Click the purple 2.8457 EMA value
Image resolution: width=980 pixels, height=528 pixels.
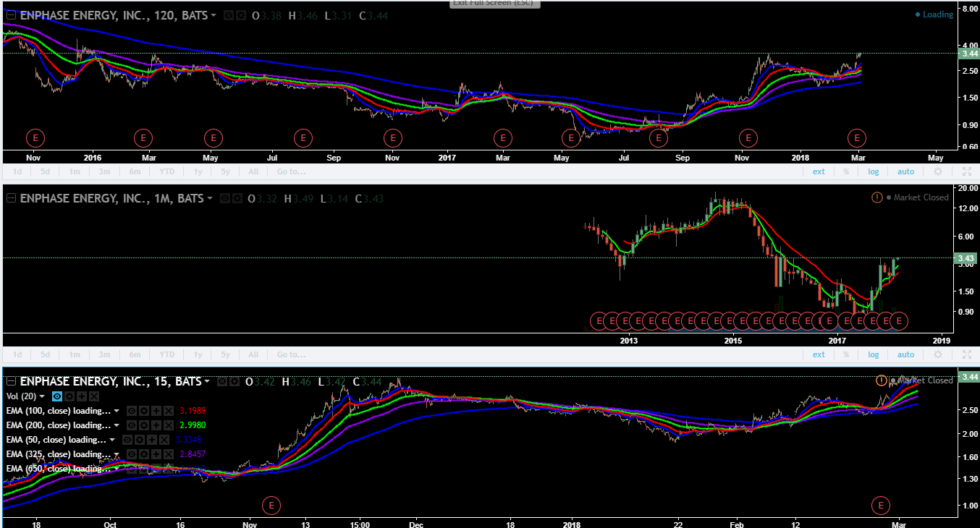pos(193,454)
